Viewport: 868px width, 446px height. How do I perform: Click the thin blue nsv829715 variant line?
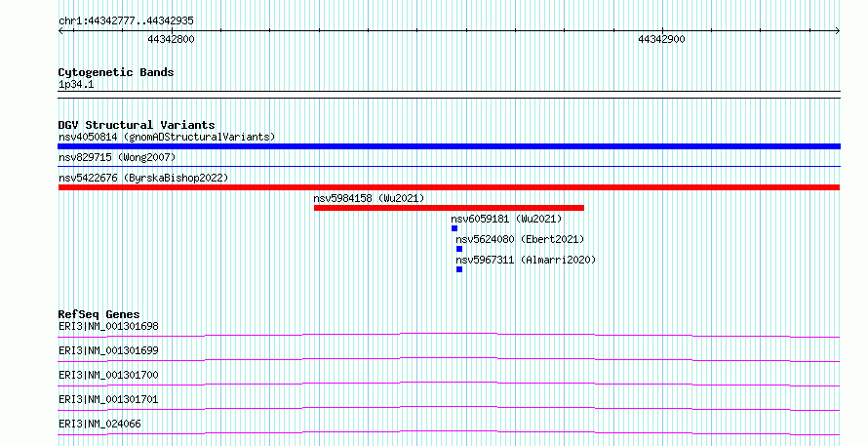click(x=449, y=166)
